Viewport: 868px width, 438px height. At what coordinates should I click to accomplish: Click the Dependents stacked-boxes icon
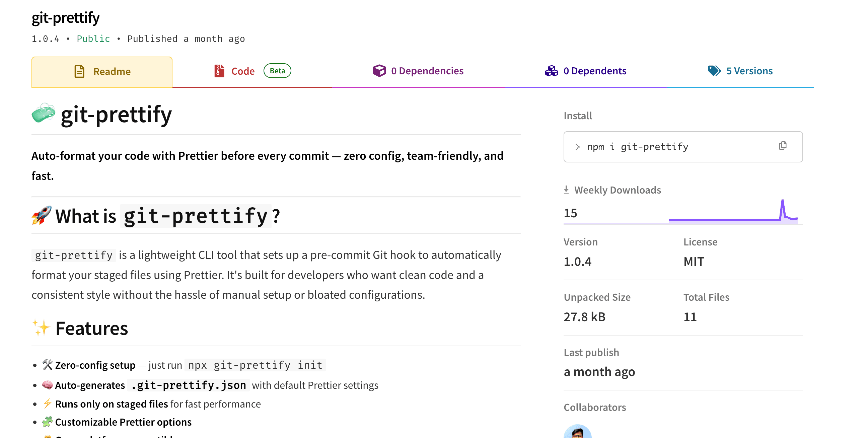[x=551, y=71]
